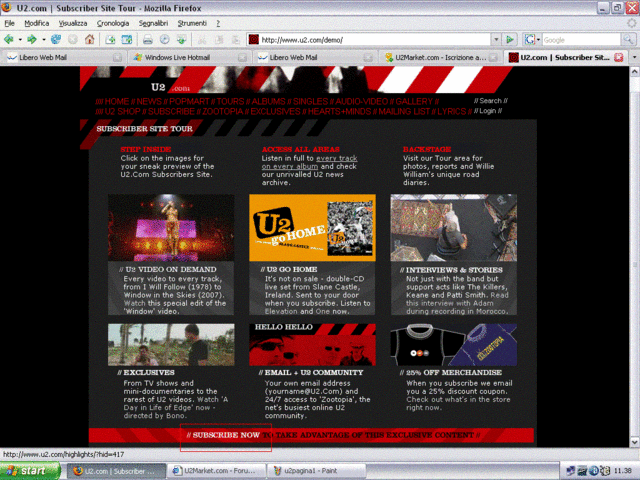Screen dimensions: 640x480
Task: Open the Home page icon
Action: [90, 40]
